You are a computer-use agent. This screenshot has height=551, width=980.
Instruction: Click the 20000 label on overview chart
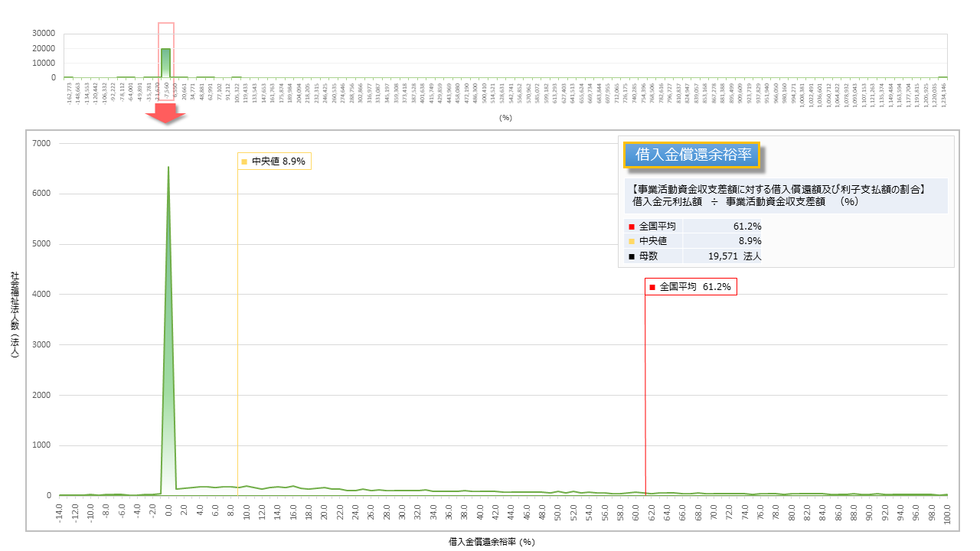point(44,48)
